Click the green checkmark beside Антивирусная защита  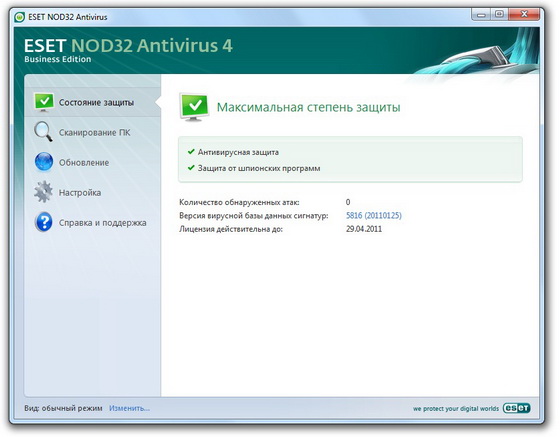[191, 151]
